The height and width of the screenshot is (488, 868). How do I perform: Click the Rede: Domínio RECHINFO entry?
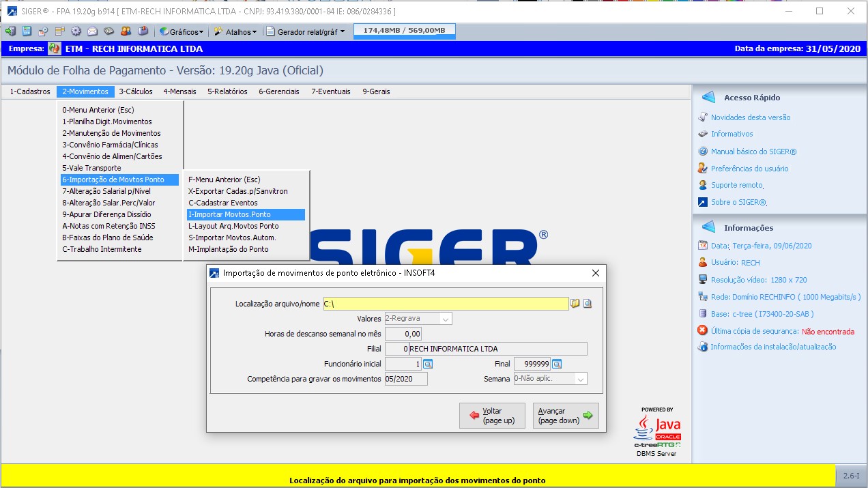coord(785,297)
